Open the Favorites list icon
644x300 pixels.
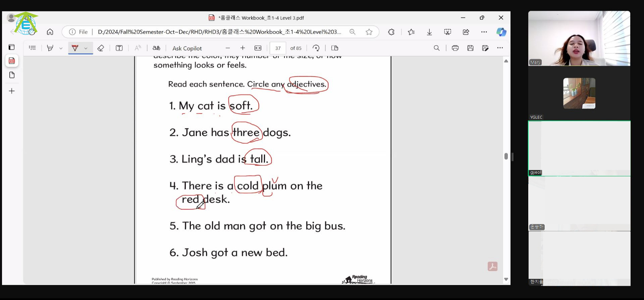tap(411, 32)
